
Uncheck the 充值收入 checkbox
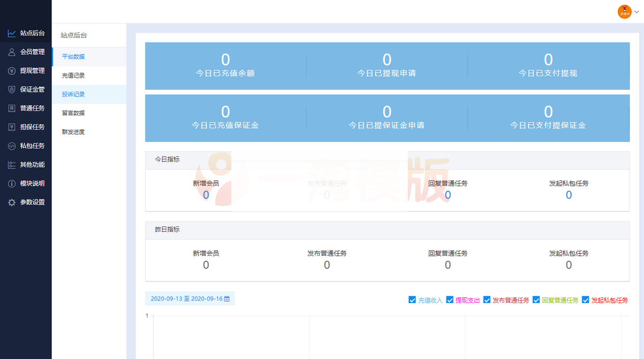click(413, 300)
